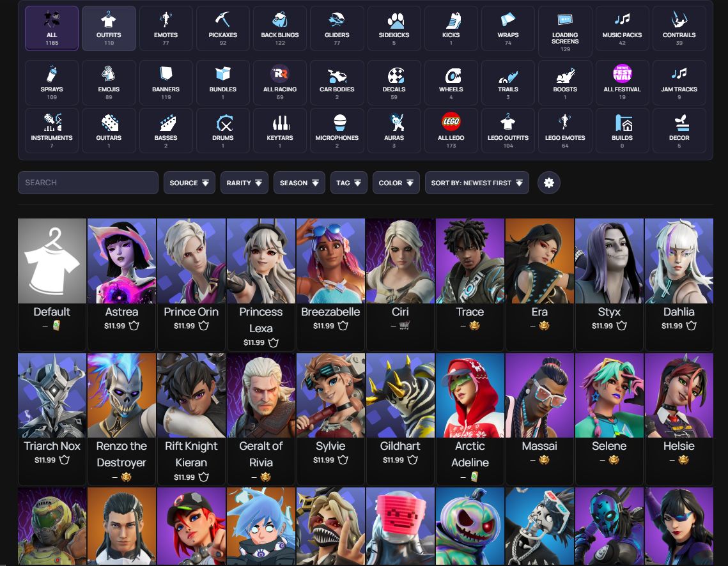
Task: Open the Sprays category
Action: point(52,82)
